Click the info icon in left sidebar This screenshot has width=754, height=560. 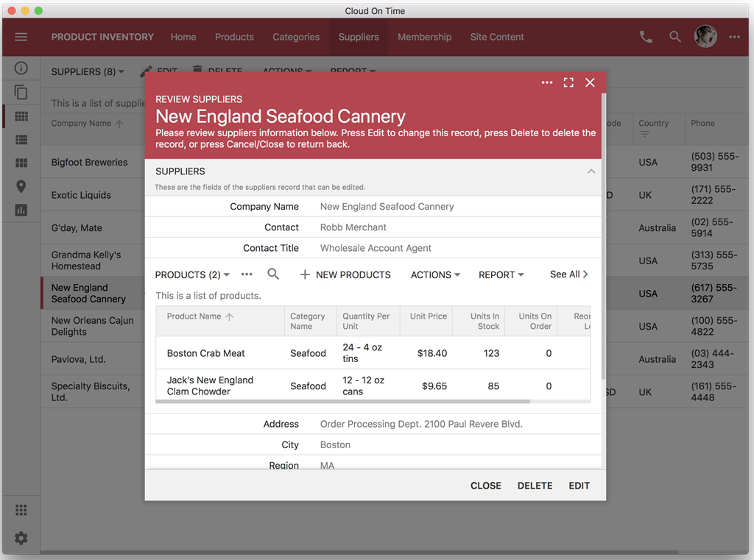pos(21,68)
